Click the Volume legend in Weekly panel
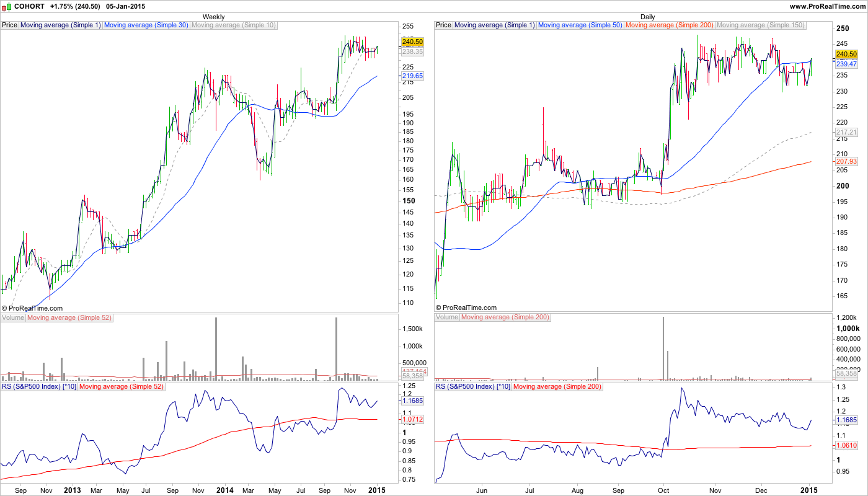Screen dimensions: 868x496 (x=13, y=318)
